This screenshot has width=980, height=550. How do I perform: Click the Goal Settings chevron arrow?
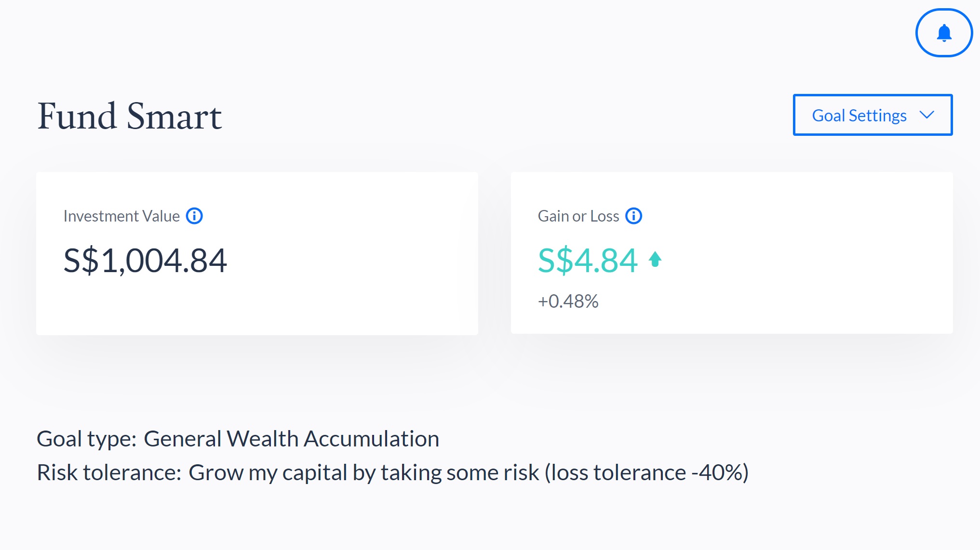[x=926, y=115]
